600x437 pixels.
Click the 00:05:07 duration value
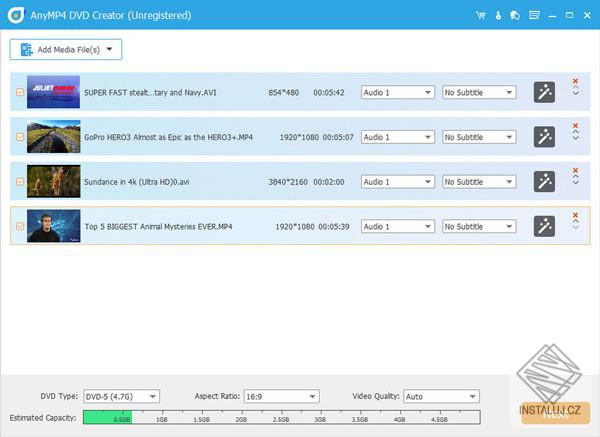(338, 137)
